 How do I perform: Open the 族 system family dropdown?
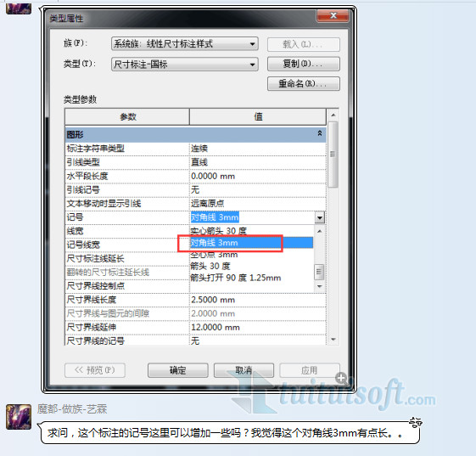185,44
